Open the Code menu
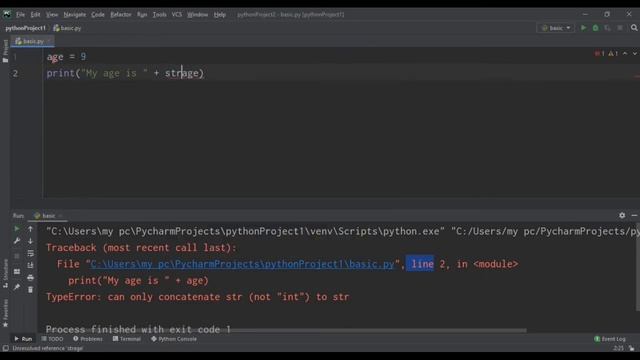The image size is (640, 360). pyautogui.click(x=98, y=14)
